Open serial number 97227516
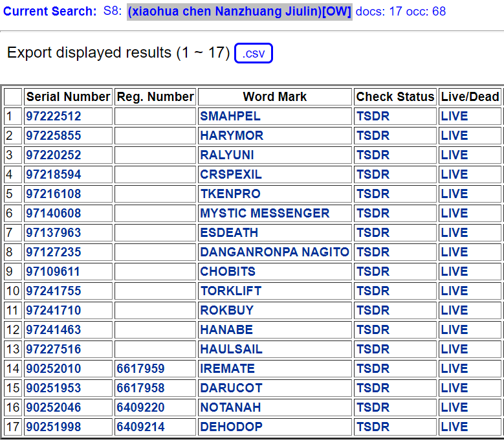This screenshot has height=446, width=504. tap(53, 349)
